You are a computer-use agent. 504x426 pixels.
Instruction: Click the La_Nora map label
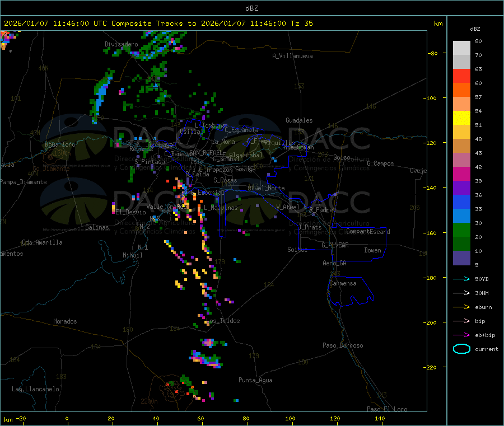223,142
